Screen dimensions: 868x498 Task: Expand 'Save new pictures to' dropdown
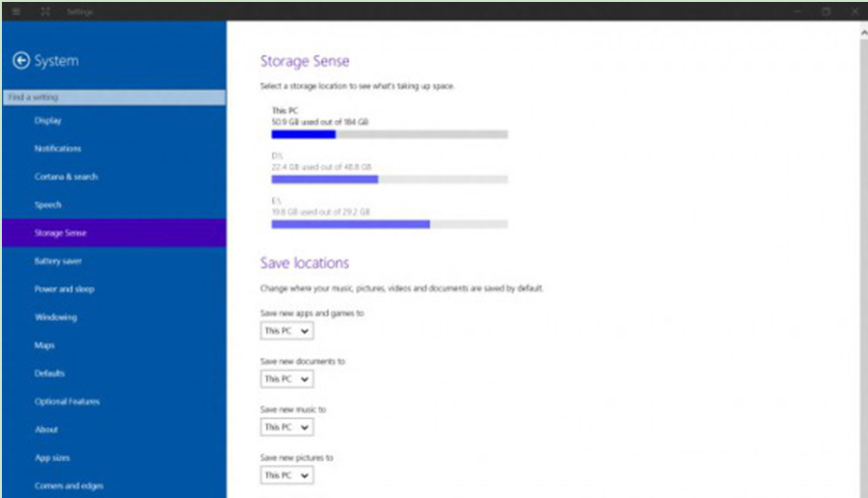(286, 475)
